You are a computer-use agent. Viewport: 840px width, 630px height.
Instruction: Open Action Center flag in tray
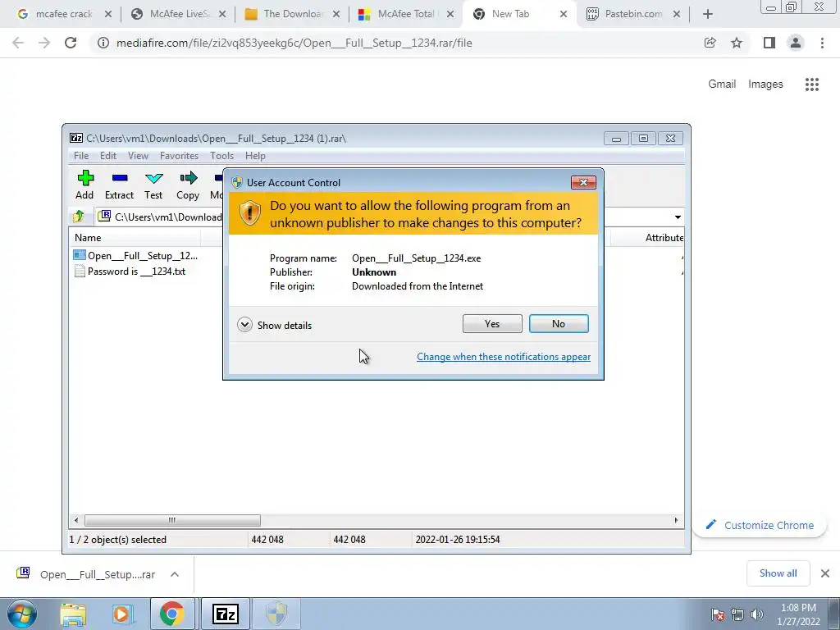[718, 614]
